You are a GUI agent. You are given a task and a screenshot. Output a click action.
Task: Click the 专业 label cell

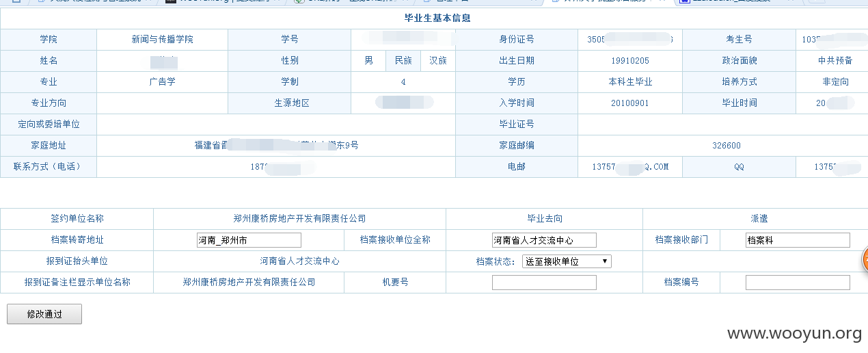(x=49, y=82)
